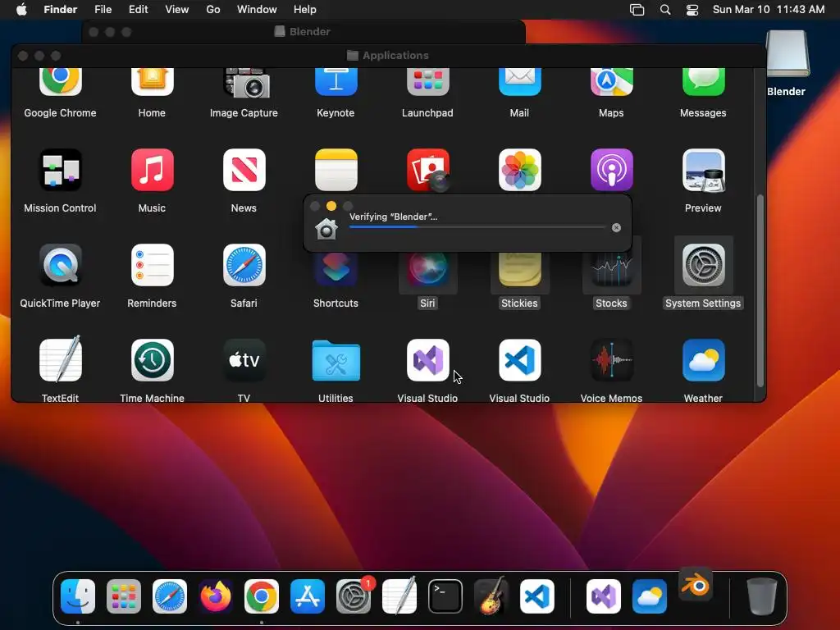Open System Settings from the Dock
Screen dimensions: 840x630
pos(354,596)
